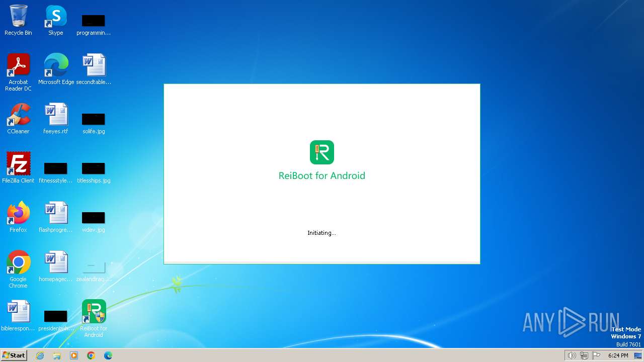This screenshot has height=362, width=644.
Task: Select the secondtable... Word document
Action: tap(94, 69)
